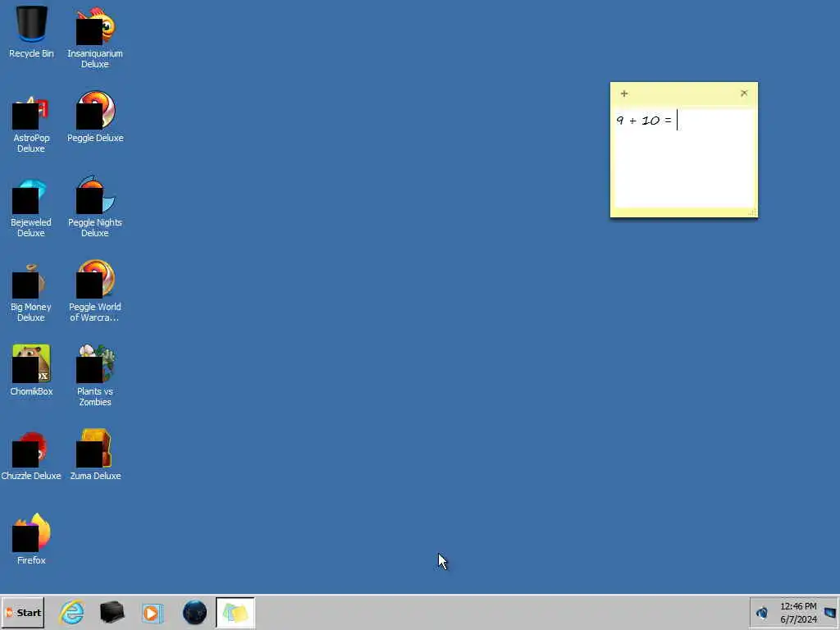Click the dark globe taskbar icon
This screenshot has width=840, height=630.
(194, 613)
